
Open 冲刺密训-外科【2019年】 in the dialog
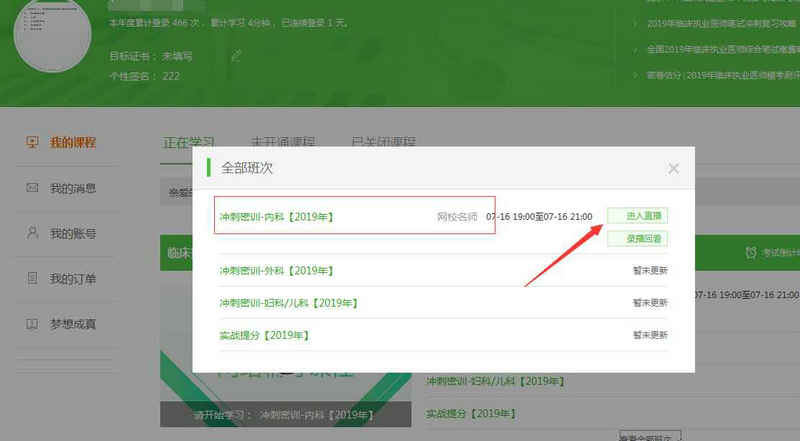pyautogui.click(x=277, y=270)
